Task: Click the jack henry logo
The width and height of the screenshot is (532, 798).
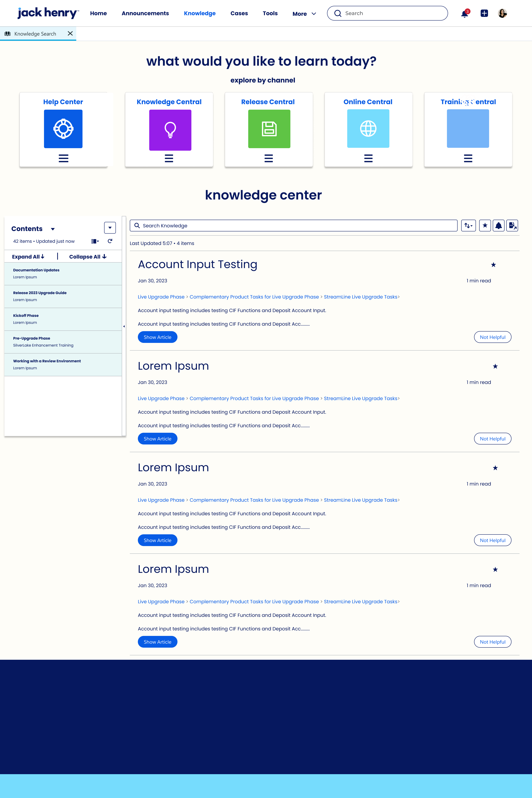Action: click(48, 13)
